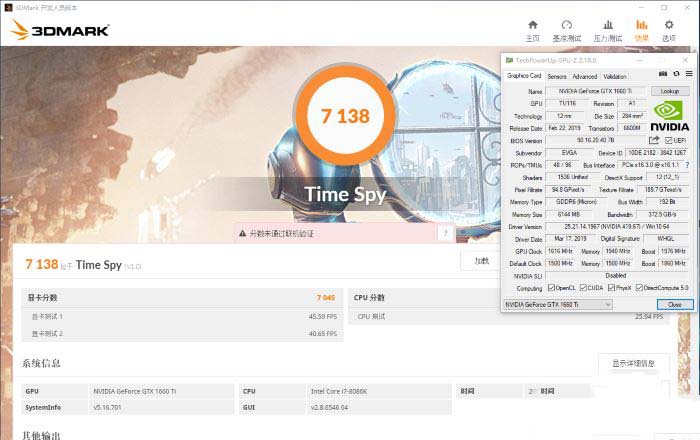Open the GPU selector dropdown in GPU-Z

tap(558, 304)
